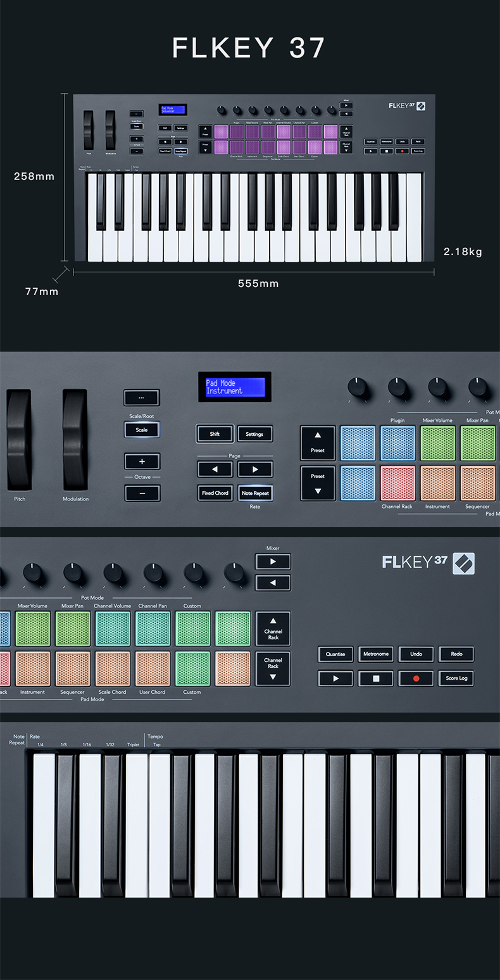Click the lit Scale button in the close-up
500x980 pixels.
pyautogui.click(x=142, y=430)
